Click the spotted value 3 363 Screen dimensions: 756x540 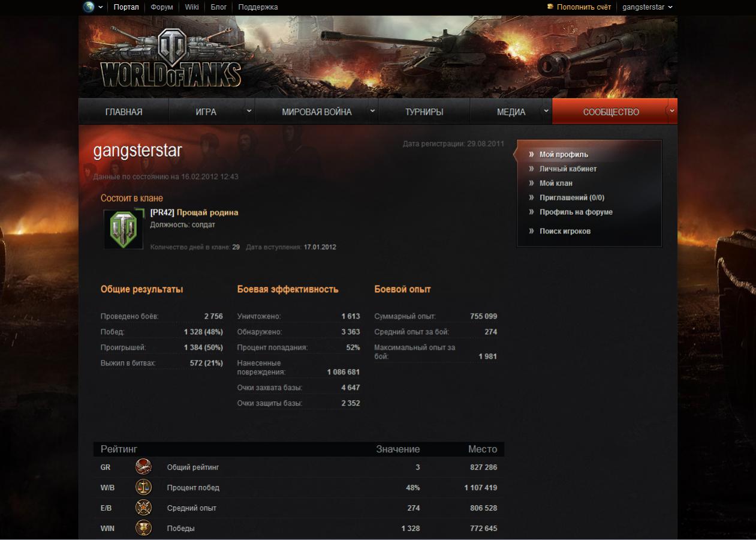(351, 332)
